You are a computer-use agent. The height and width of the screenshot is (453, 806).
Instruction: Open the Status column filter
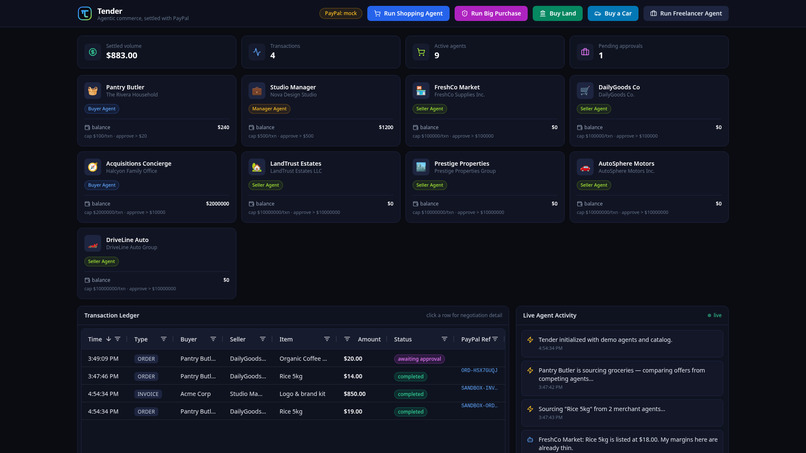pyautogui.click(x=445, y=339)
